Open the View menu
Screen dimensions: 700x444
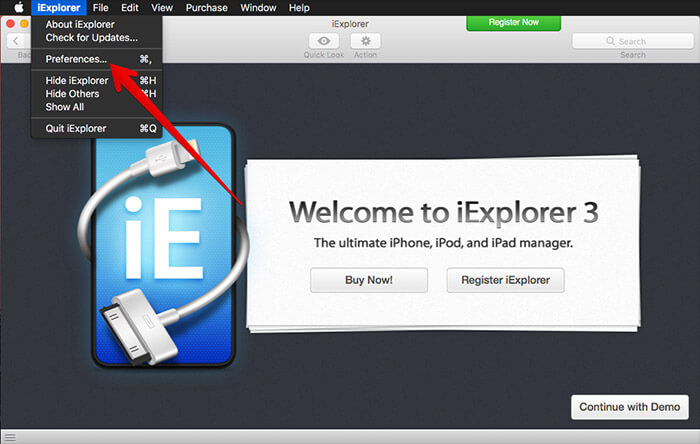(x=162, y=8)
